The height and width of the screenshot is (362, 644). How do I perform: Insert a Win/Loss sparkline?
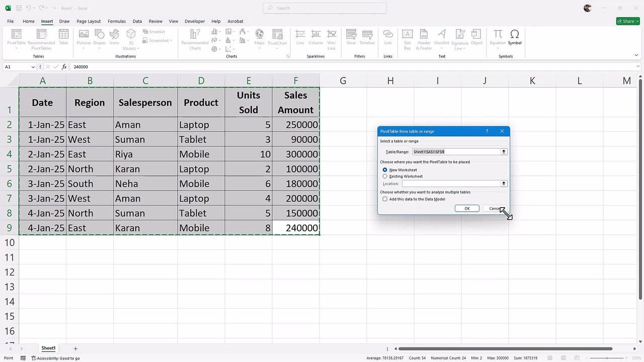pyautogui.click(x=332, y=39)
